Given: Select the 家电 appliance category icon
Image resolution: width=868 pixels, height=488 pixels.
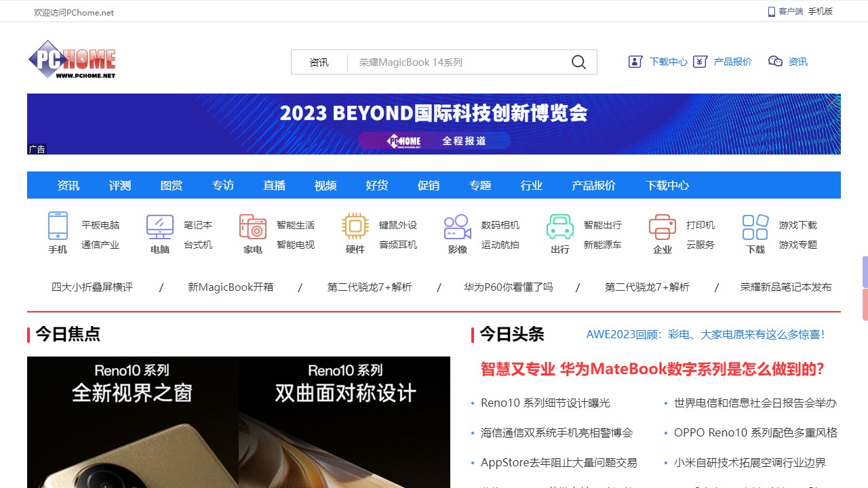Looking at the screenshot, I should click(253, 226).
